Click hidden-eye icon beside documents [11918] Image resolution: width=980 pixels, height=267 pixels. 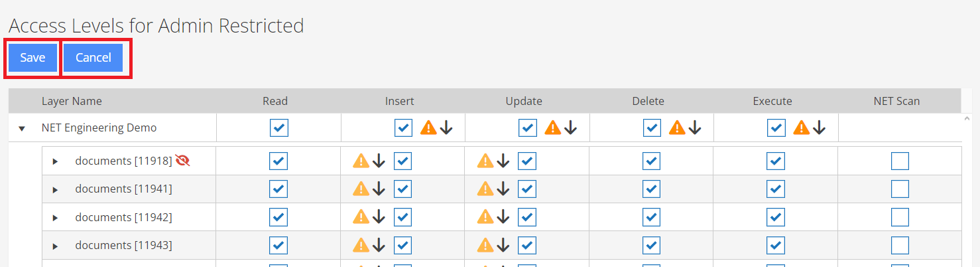pyautogui.click(x=182, y=160)
